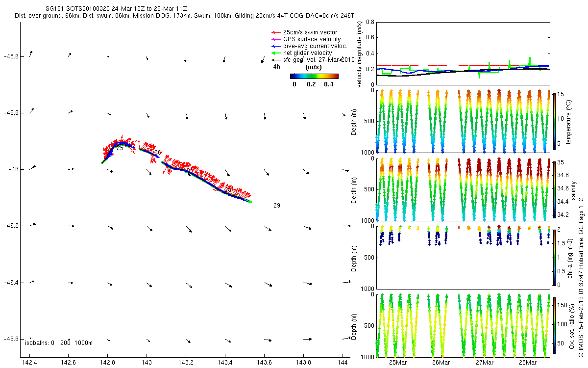Click the black sfc geo. vel. legend arrow
588x368 pixels.
click(276, 60)
